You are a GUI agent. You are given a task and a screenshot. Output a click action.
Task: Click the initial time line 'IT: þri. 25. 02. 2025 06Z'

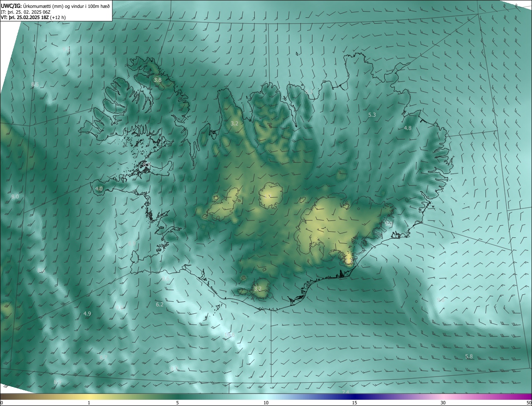27,12
